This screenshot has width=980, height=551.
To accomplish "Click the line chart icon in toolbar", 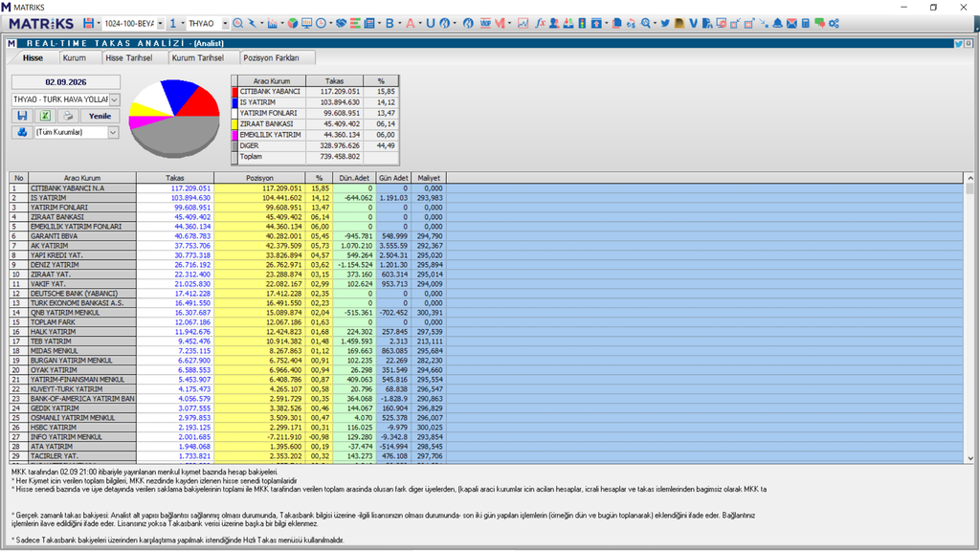I will [x=523, y=23].
